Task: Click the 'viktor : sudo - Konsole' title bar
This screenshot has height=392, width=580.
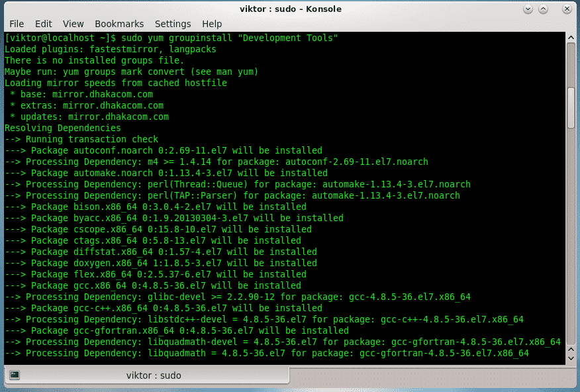Action: 289,9
